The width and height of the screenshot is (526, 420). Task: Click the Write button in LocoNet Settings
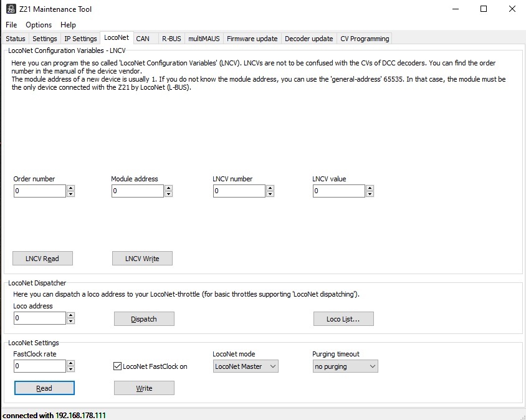click(144, 388)
